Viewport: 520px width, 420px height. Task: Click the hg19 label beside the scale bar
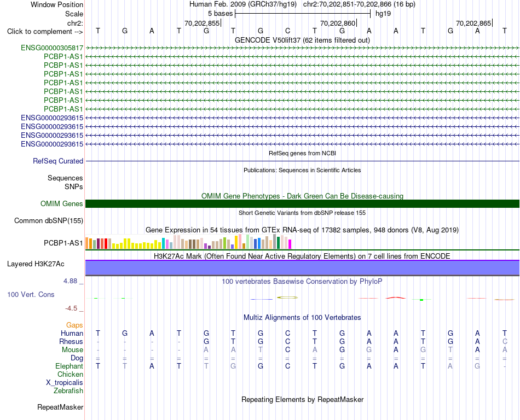(383, 14)
